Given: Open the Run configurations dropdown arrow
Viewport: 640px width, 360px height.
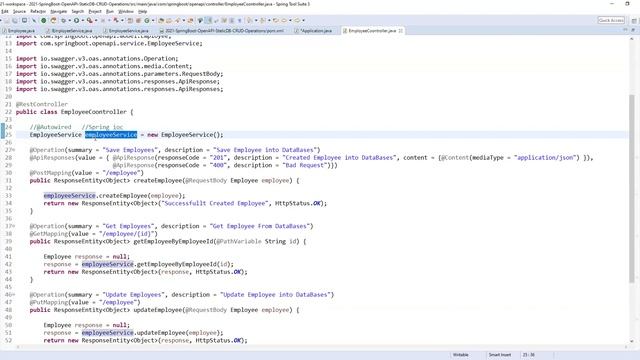Looking at the screenshot, I should pyautogui.click(x=83, y=20).
